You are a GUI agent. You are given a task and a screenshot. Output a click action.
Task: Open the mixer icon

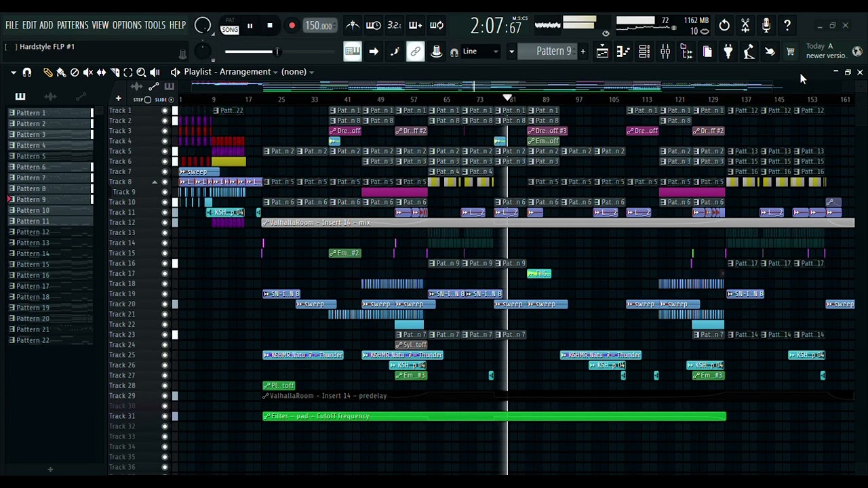coord(665,52)
